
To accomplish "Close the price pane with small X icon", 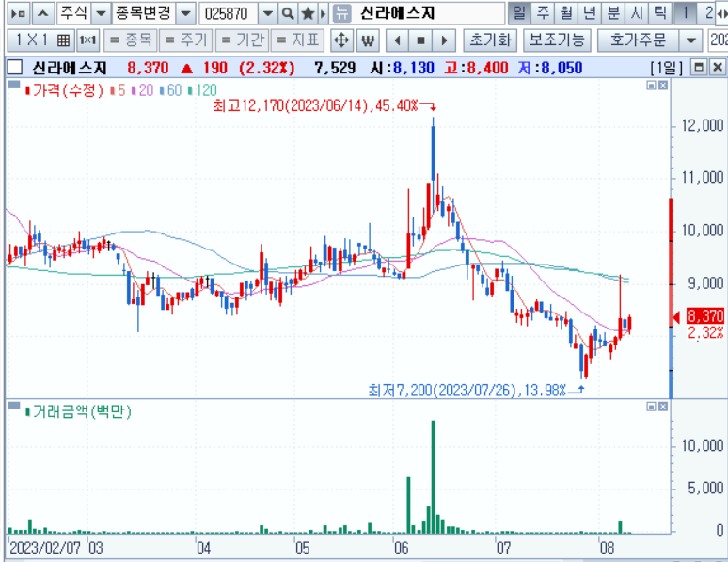I will click(x=663, y=85).
